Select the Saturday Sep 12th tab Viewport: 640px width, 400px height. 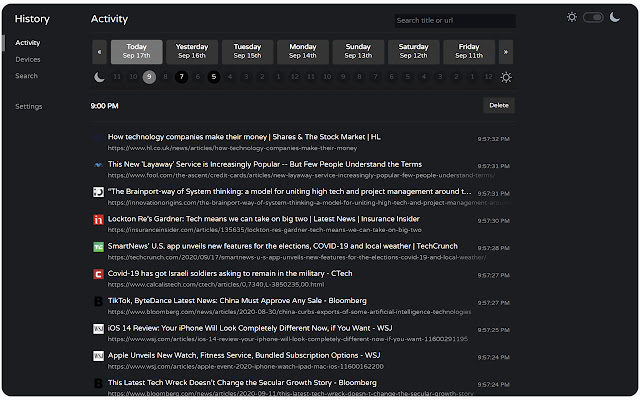pyautogui.click(x=413, y=52)
